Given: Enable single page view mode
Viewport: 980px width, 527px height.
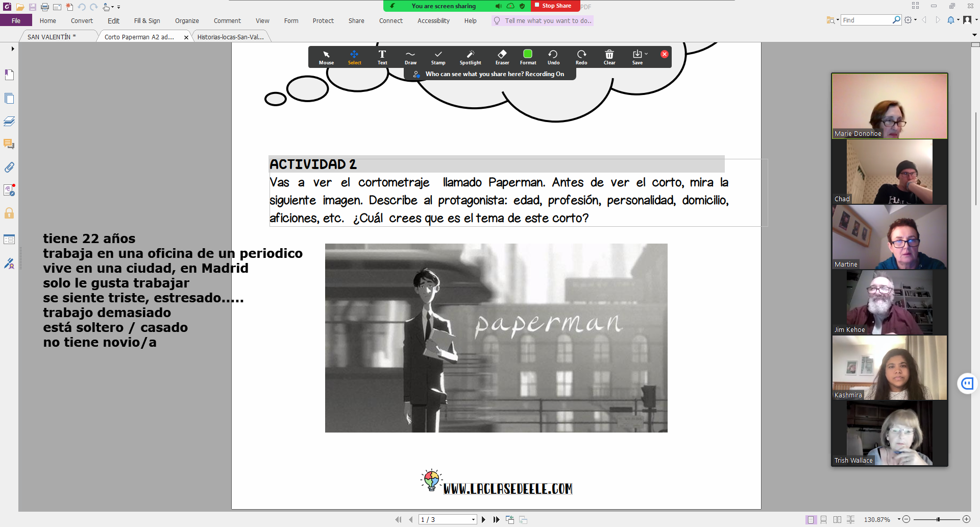Looking at the screenshot, I should (x=811, y=519).
